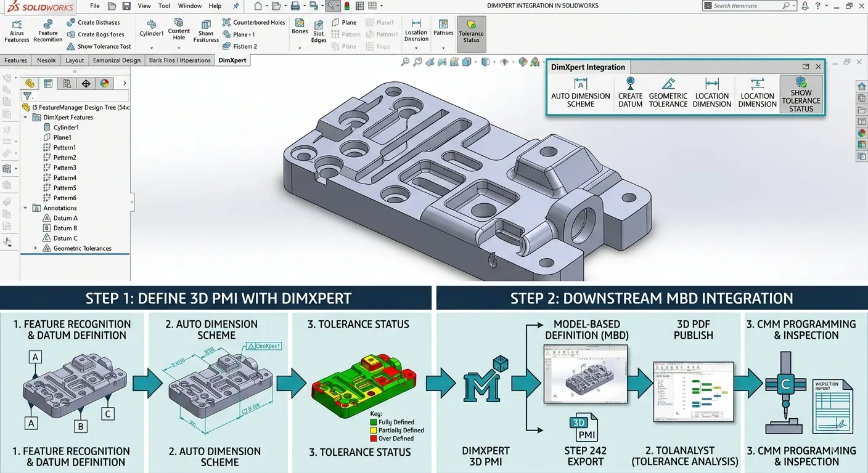Screen dimensions: 868x473
Task: Click Show Tolerance Tost in the ribbon
Action: [99, 46]
